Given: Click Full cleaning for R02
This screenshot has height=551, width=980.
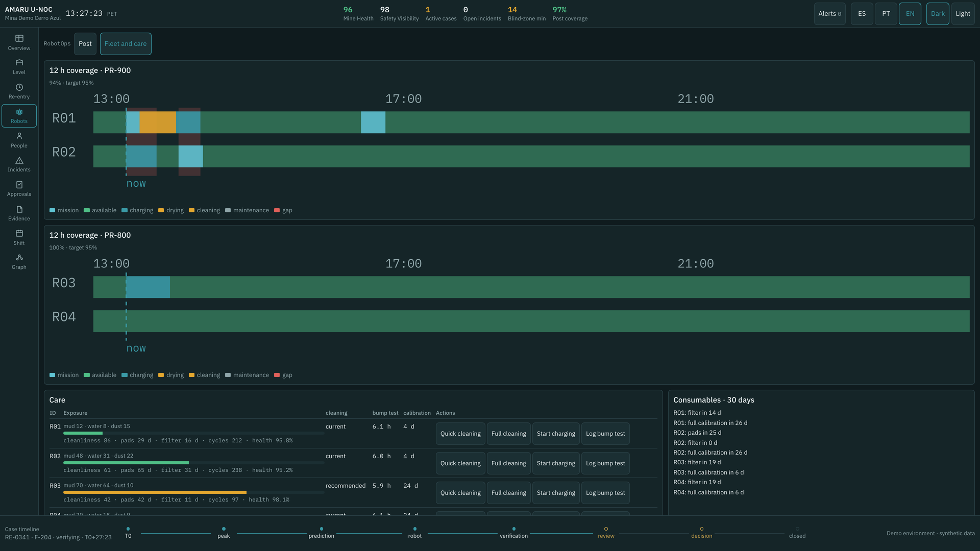Looking at the screenshot, I should 508,463.
